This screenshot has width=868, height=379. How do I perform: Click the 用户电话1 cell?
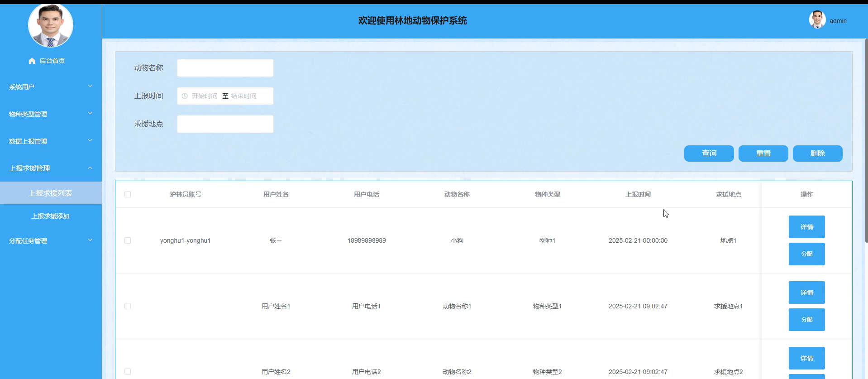click(x=367, y=306)
